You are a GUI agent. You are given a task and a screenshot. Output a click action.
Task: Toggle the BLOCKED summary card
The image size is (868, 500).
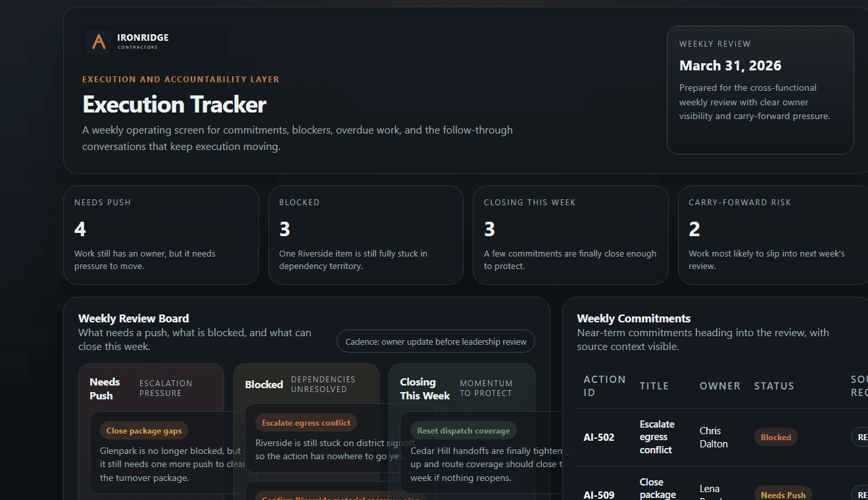pos(366,235)
